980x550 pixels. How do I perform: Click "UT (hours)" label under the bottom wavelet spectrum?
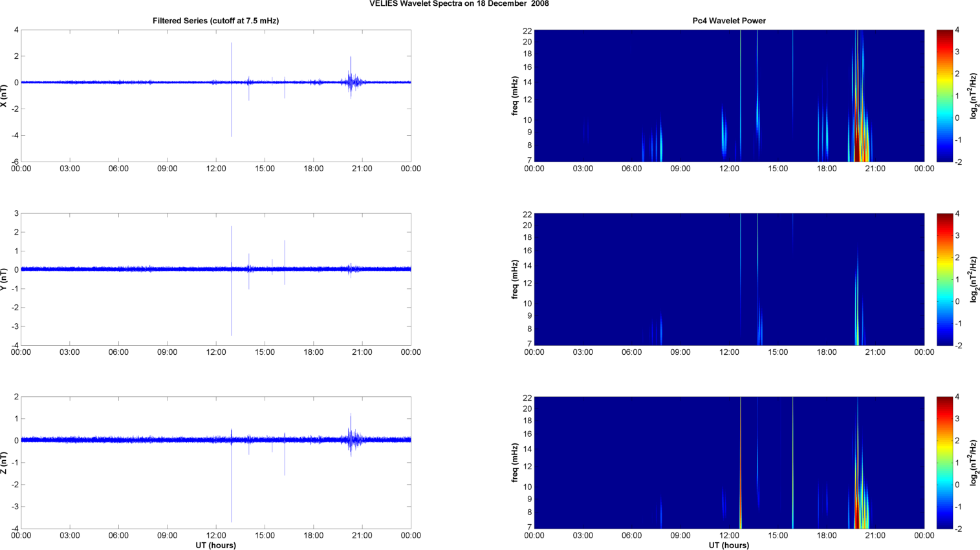click(728, 545)
